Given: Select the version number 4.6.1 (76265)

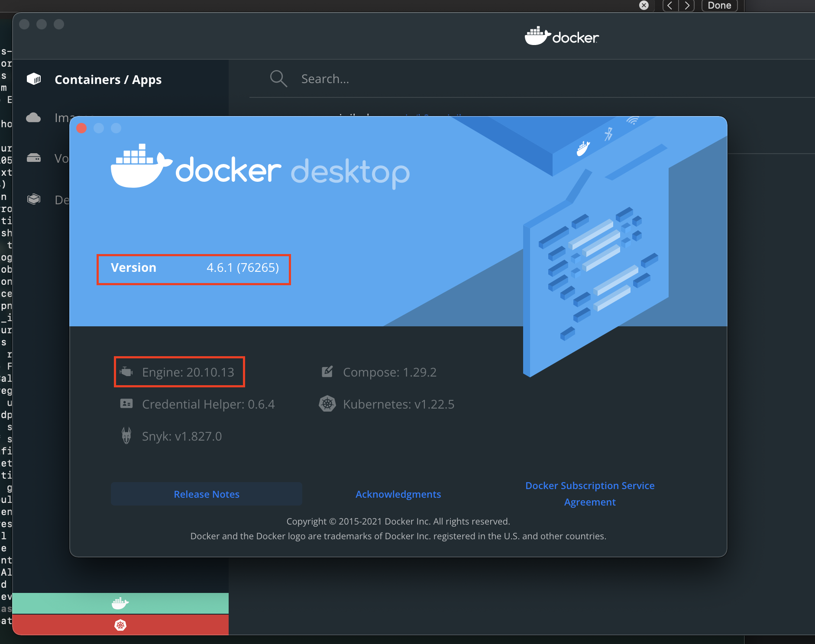Looking at the screenshot, I should coord(243,267).
